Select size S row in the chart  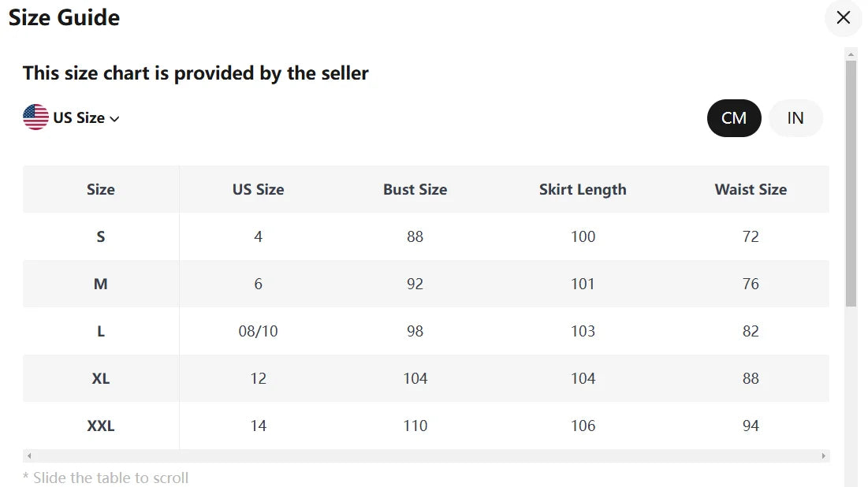point(100,236)
